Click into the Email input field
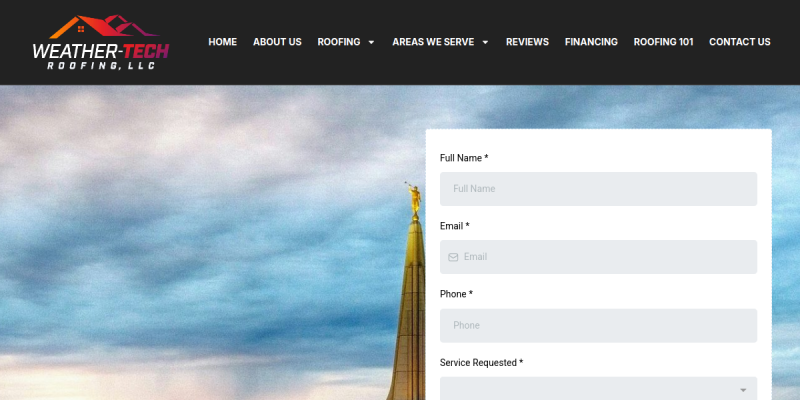Image resolution: width=800 pixels, height=400 pixels. [x=598, y=257]
